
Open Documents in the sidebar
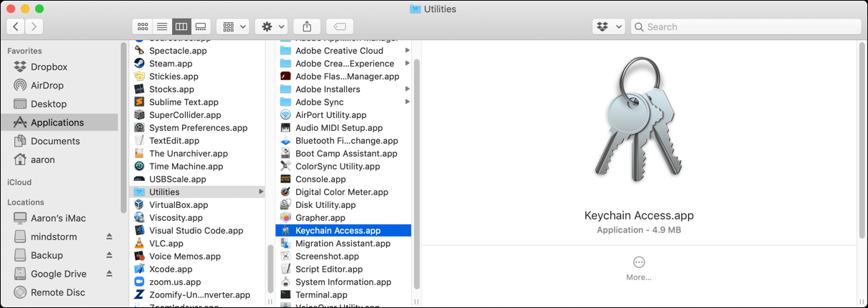coord(55,141)
